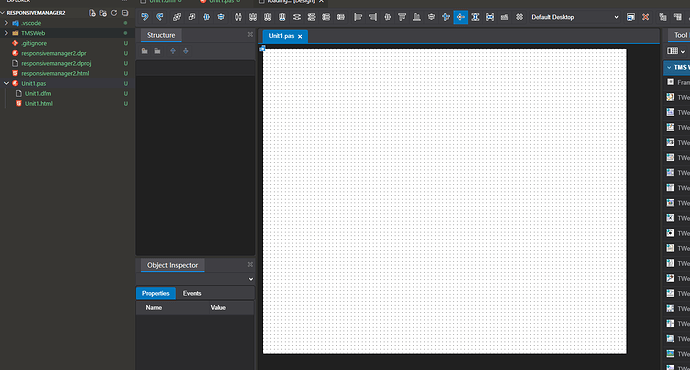Open the .gitignore file
Image resolution: width=690 pixels, height=370 pixels.
pos(34,43)
